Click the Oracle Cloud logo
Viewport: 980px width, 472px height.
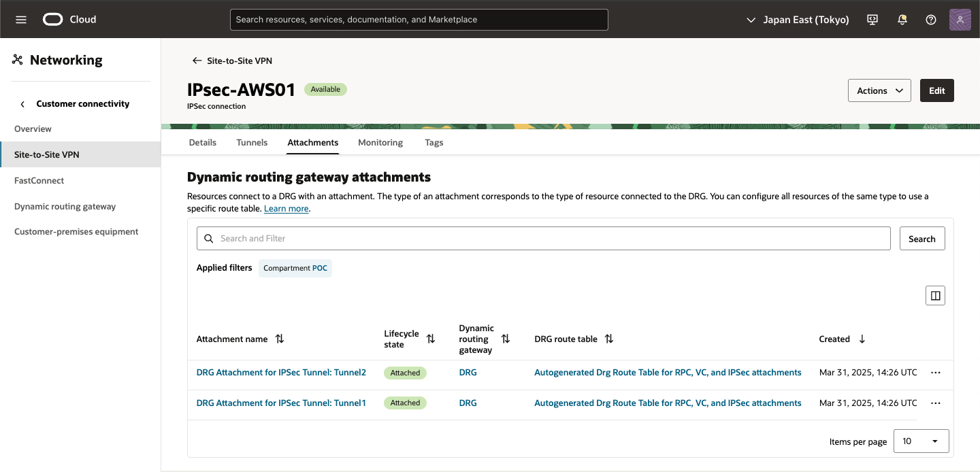click(69, 20)
